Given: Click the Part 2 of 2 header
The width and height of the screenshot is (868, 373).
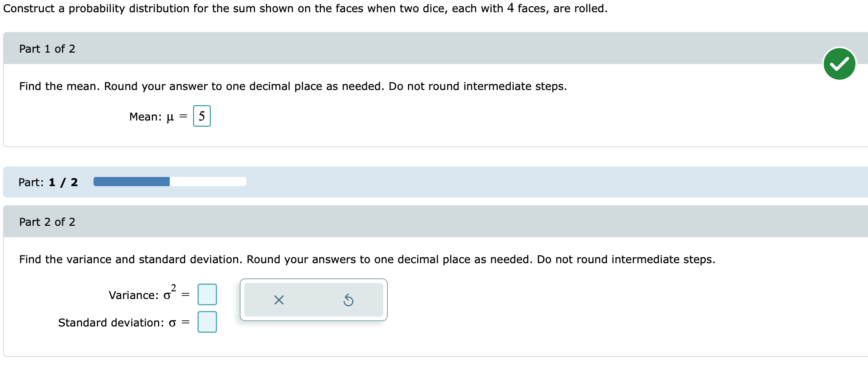Looking at the screenshot, I should tap(47, 221).
